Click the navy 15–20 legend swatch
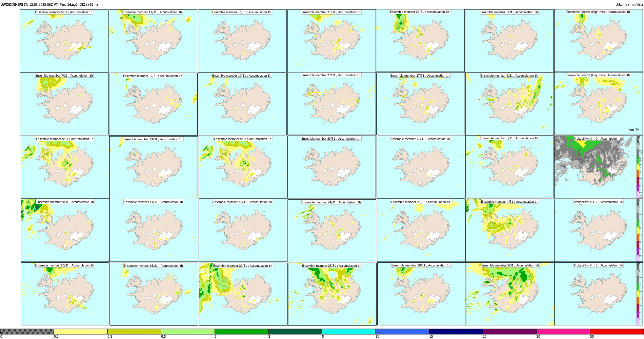Viewport: 644px width, 339px height. 456,332
